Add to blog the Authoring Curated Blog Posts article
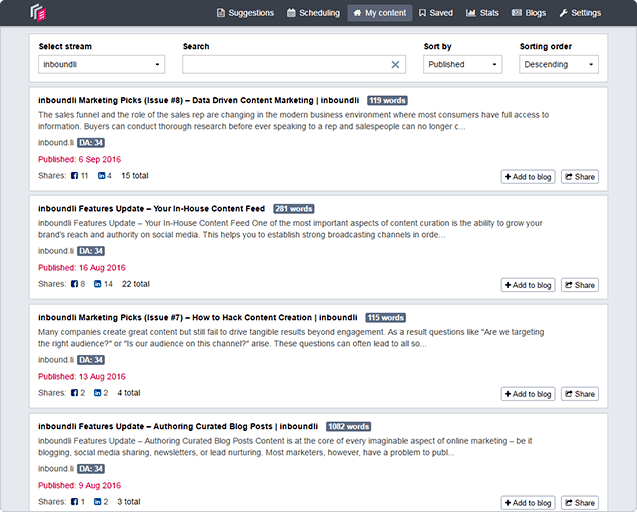This screenshot has height=512, width=637. [x=528, y=503]
